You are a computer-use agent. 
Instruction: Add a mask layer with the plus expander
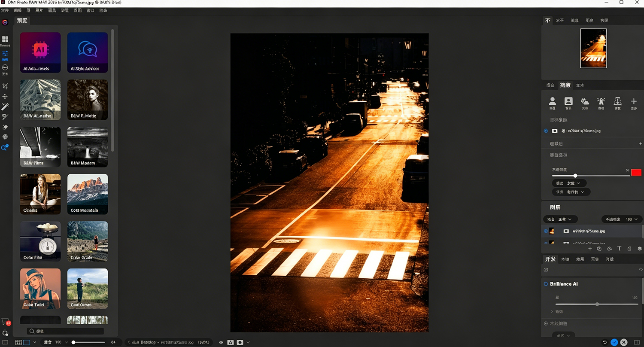click(x=641, y=143)
